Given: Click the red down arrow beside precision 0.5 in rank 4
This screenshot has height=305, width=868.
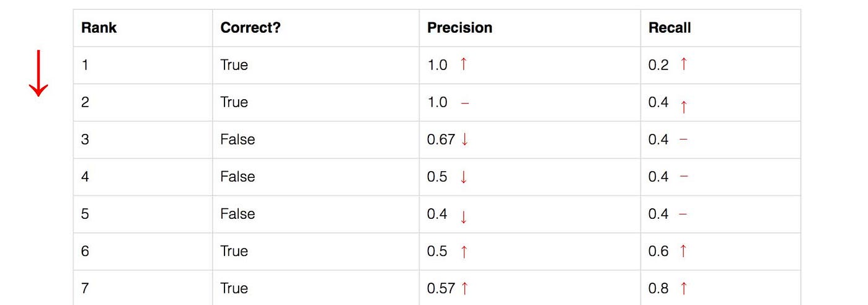Looking at the screenshot, I should click(463, 177).
